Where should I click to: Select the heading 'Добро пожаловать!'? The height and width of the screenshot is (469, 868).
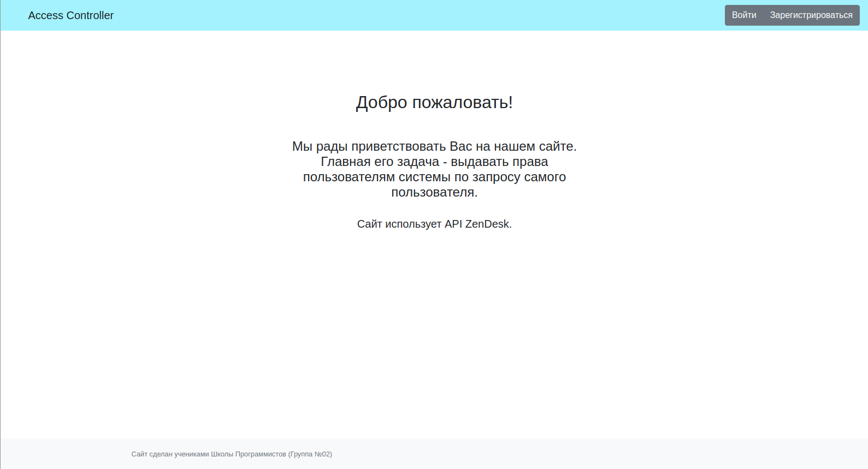[434, 102]
